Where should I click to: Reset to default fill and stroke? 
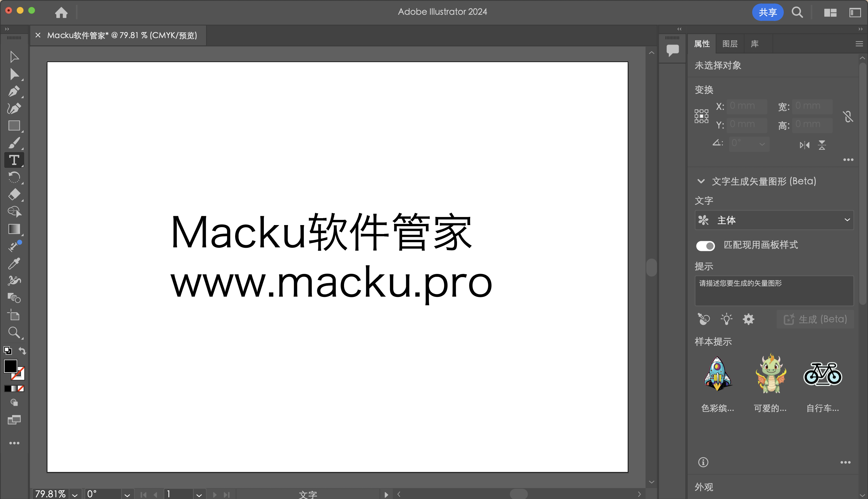pyautogui.click(x=7, y=351)
